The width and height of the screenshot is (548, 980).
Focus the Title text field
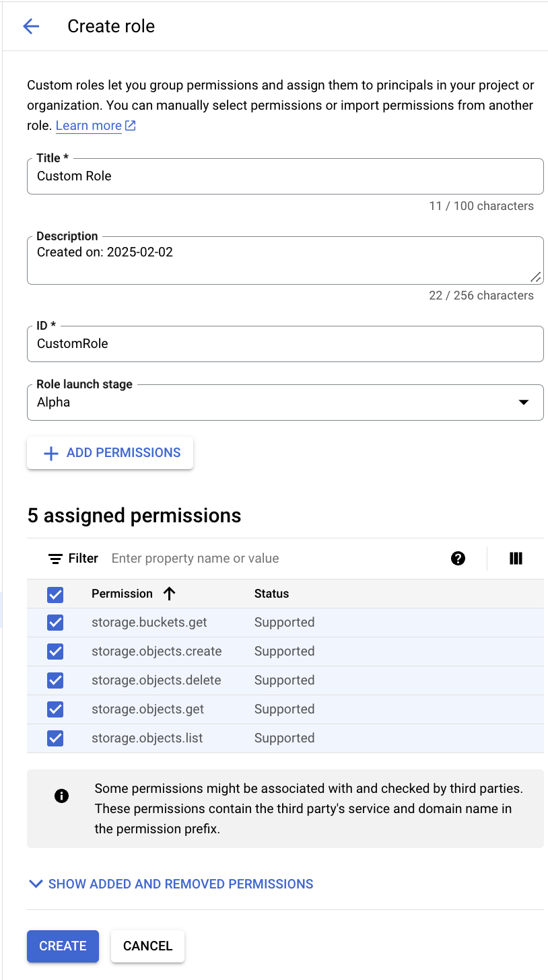click(x=285, y=176)
